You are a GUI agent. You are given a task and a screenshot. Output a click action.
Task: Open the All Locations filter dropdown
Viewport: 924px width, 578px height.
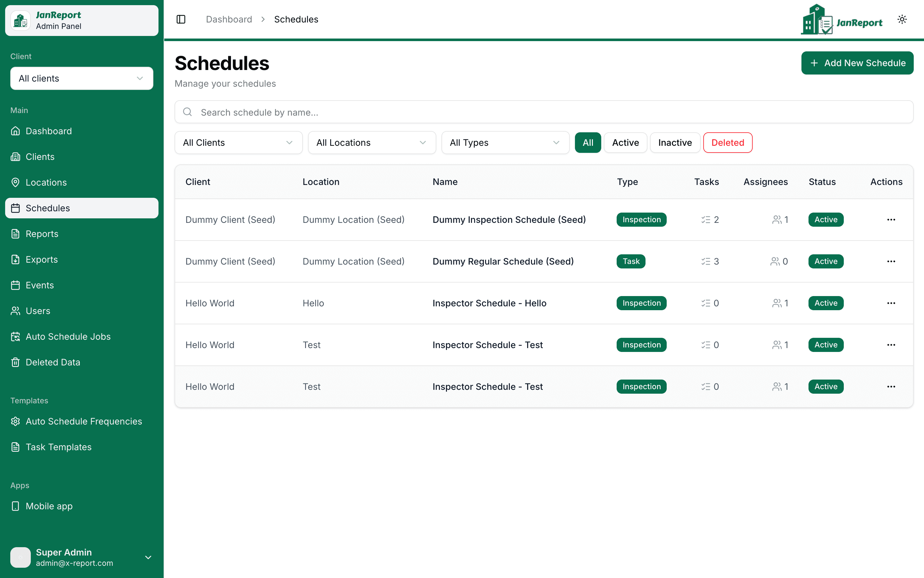(x=372, y=143)
